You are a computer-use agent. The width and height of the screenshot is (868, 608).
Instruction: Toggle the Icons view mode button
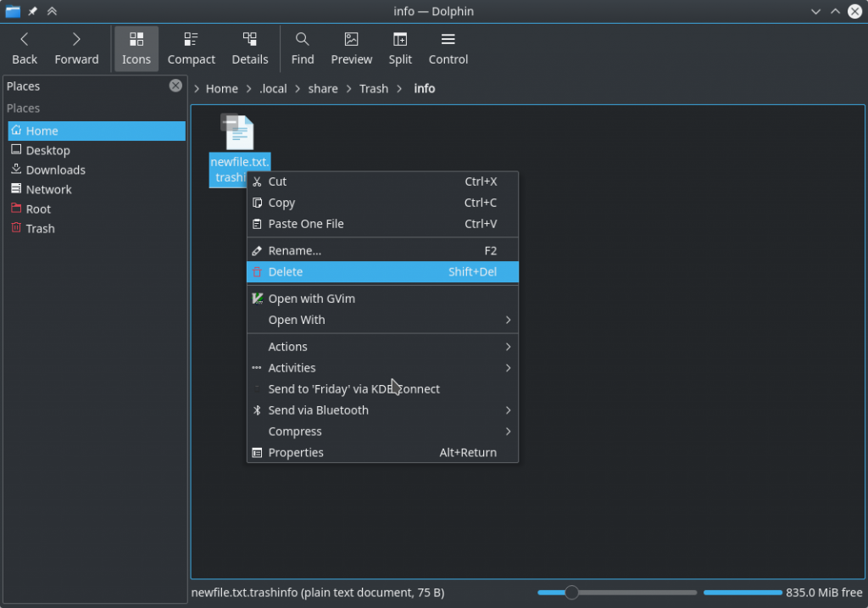pyautogui.click(x=136, y=48)
